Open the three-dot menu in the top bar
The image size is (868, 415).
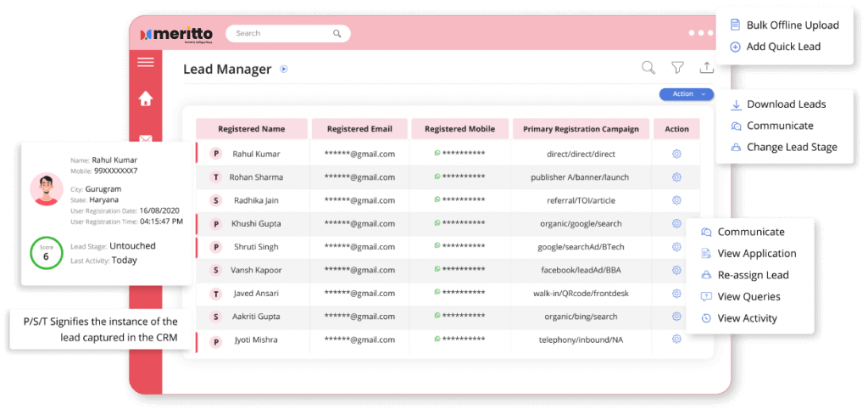tap(701, 33)
